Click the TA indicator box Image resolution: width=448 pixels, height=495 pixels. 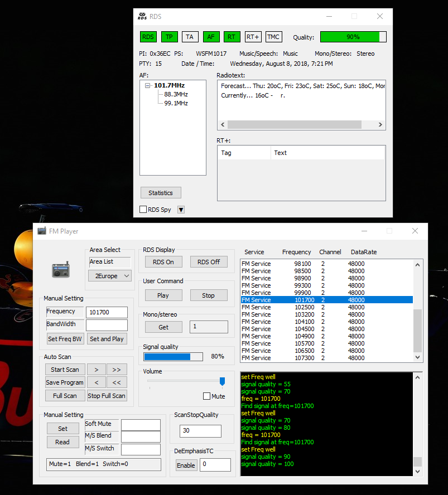point(190,37)
